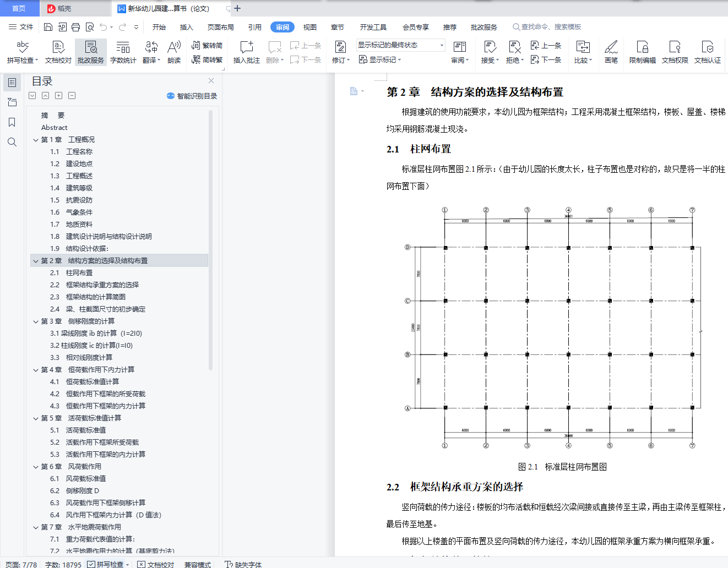Click 缺失字体 in the status bar
Viewport: 728px width, 568px height.
(x=243, y=564)
